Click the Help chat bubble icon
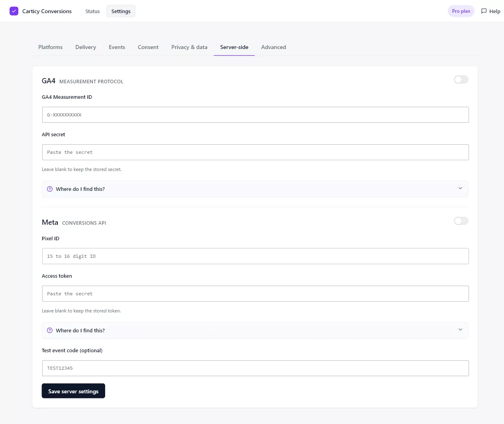The width and height of the screenshot is (504, 424). click(x=484, y=11)
